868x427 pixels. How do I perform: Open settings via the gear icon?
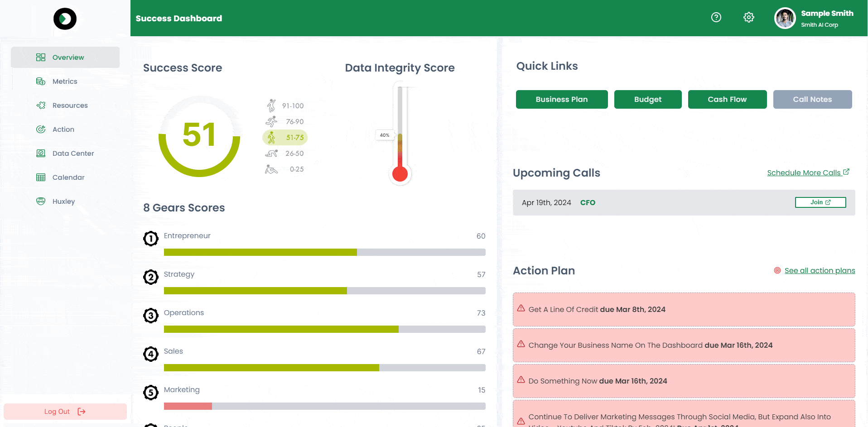click(748, 17)
